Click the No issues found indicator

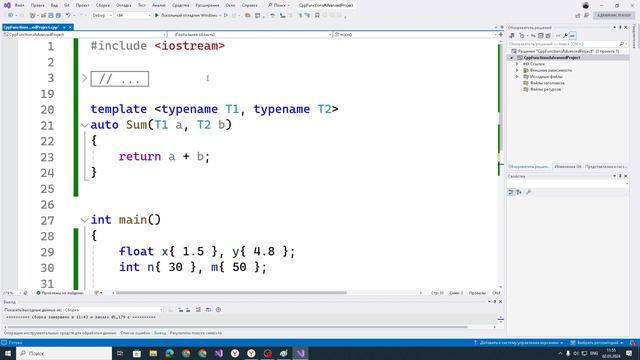60,293
